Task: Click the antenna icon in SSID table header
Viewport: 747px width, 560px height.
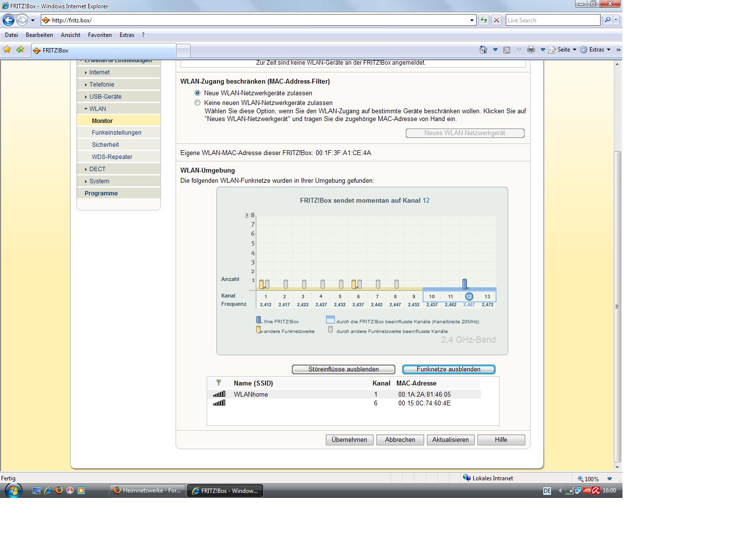Action: [x=218, y=383]
